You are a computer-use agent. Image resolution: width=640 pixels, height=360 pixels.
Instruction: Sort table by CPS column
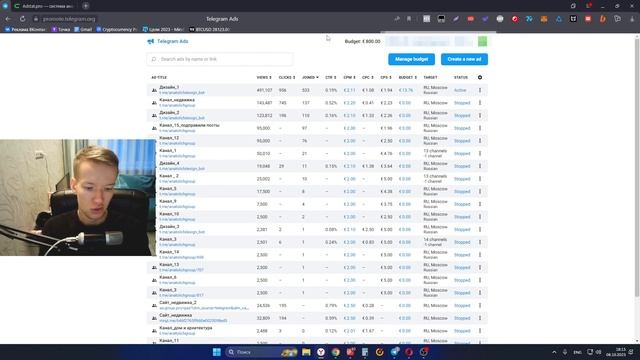pyautogui.click(x=386, y=77)
